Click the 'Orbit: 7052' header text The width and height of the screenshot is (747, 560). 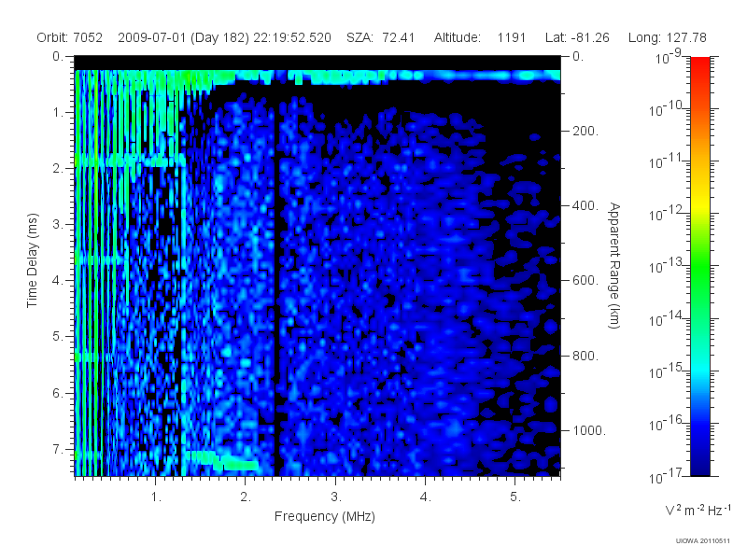(x=69, y=37)
